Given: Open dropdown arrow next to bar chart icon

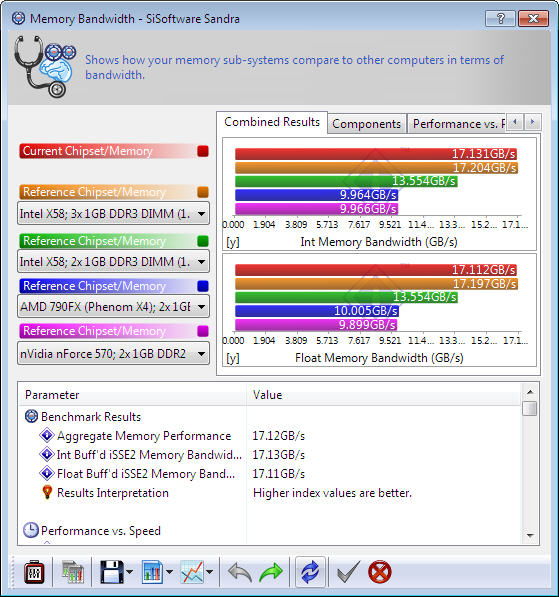Looking at the screenshot, I should 169,572.
